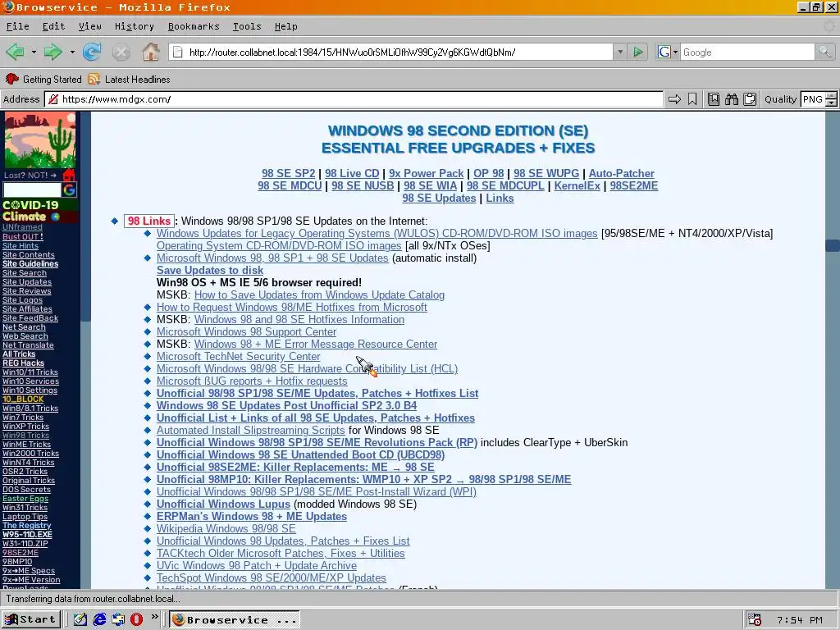
Task: Click the binoculars Find icon
Action: point(732,99)
